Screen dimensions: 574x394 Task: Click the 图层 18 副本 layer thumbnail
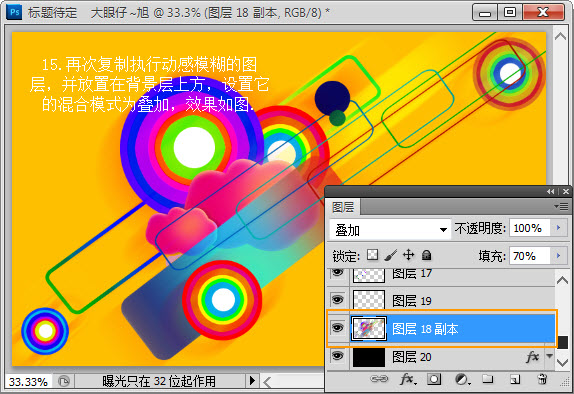pos(369,328)
